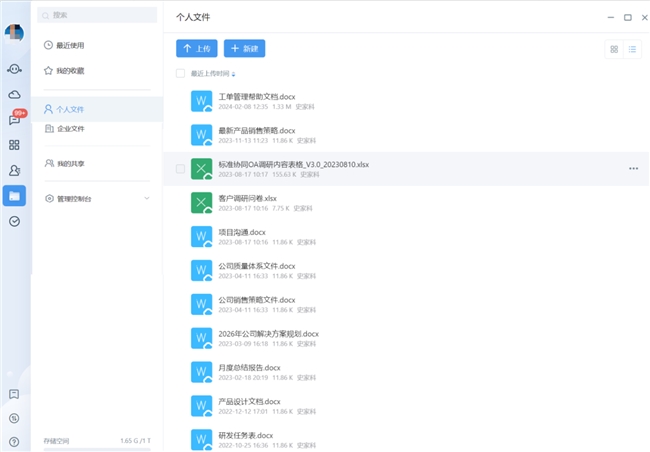Expand the 管理控制台 section
Viewport: 650px width, 452px height.
[148, 199]
